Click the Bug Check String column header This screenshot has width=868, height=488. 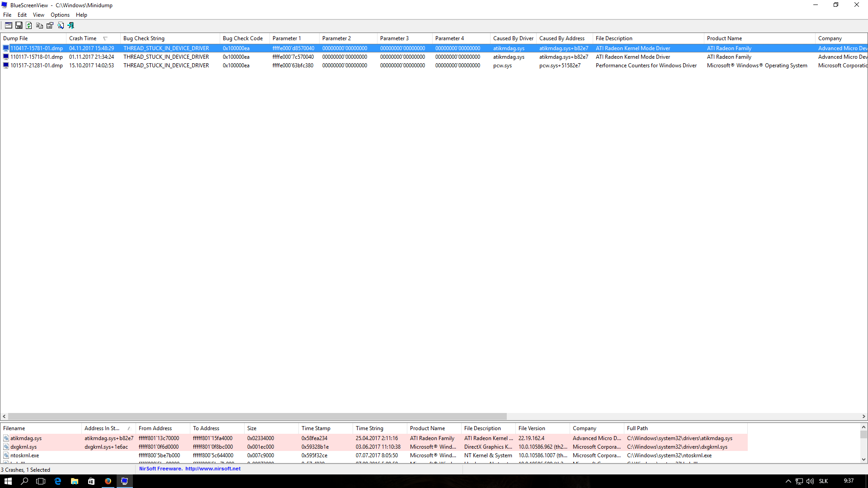144,38
